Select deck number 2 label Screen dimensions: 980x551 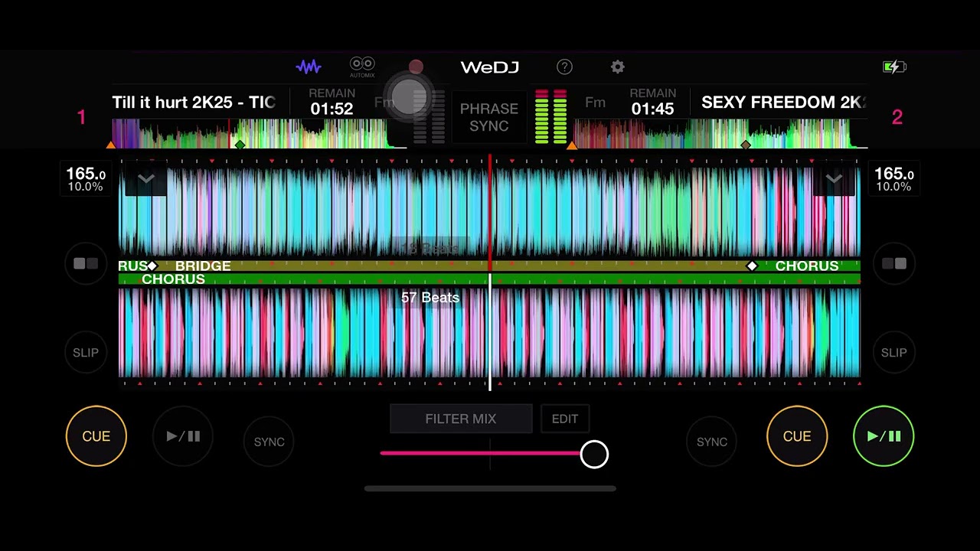click(897, 117)
